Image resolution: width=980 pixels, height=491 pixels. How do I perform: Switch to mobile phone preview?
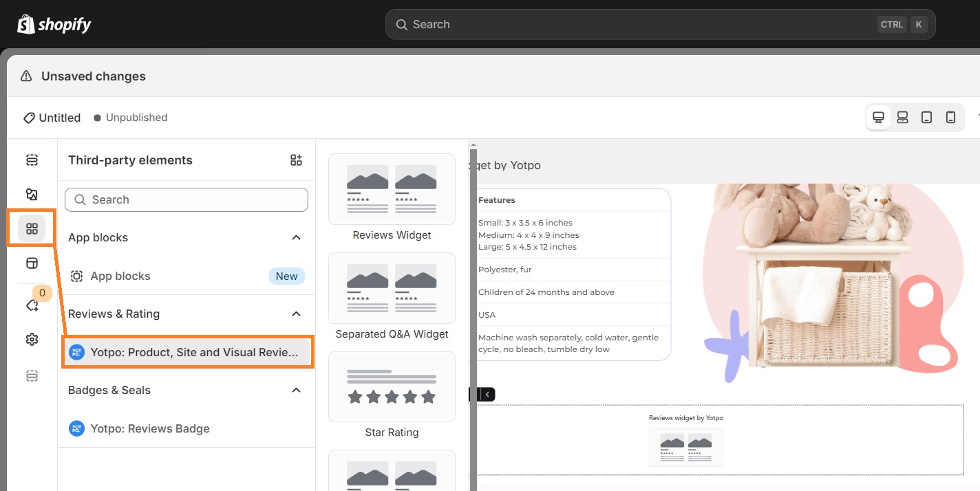(951, 117)
